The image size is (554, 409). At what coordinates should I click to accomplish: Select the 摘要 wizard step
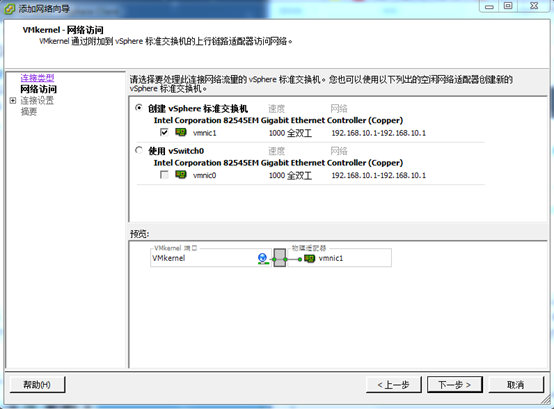(29, 112)
